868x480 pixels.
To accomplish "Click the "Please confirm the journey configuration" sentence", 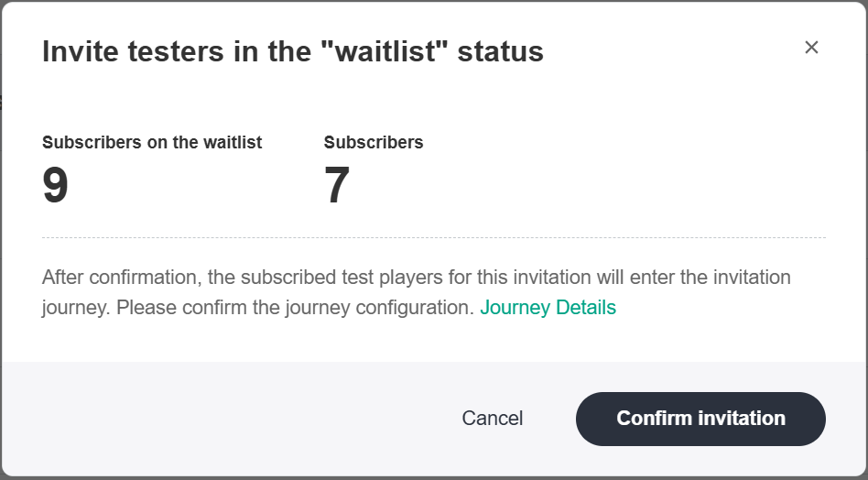I will (295, 308).
